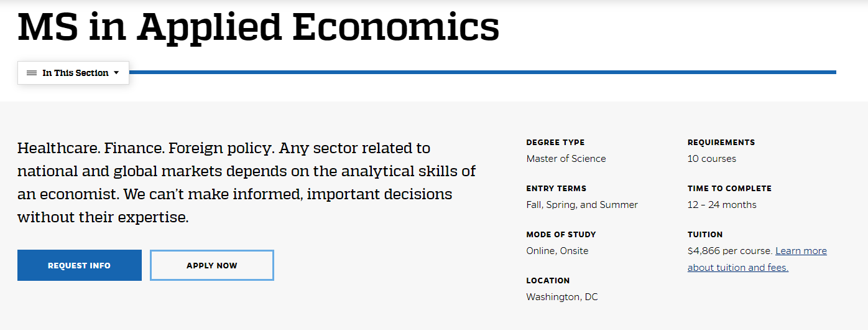Click the Online, Onsite mode value
868x330 pixels.
[x=557, y=251]
